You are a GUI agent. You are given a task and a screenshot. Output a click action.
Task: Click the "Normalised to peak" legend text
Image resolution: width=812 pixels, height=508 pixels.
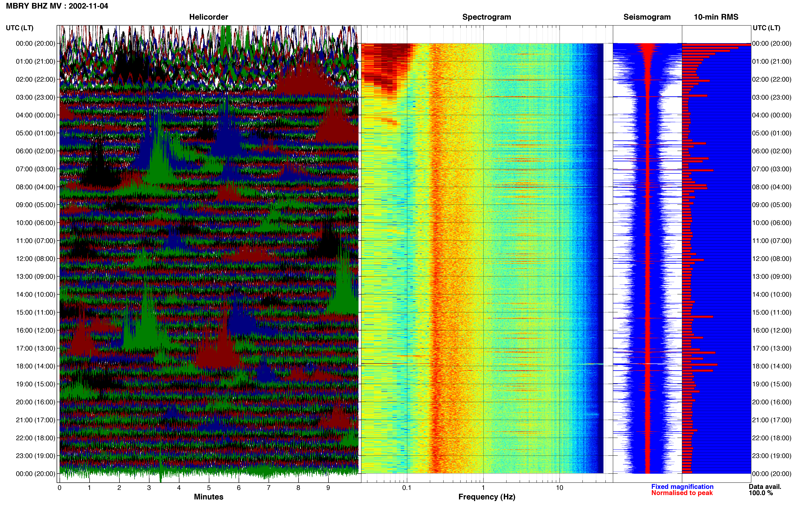pos(682,493)
